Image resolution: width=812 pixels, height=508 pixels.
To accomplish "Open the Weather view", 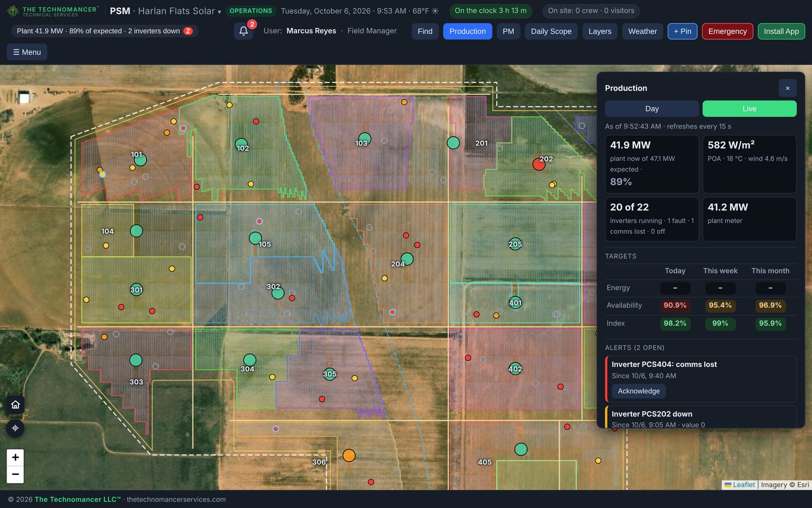I will [642, 31].
